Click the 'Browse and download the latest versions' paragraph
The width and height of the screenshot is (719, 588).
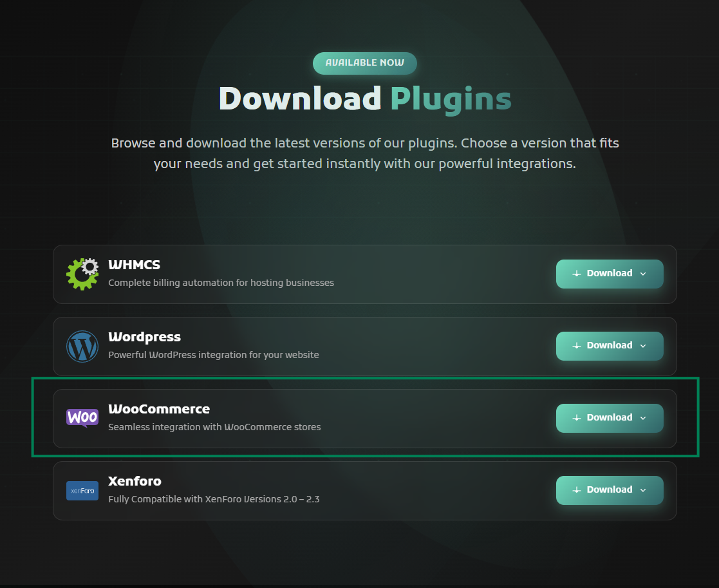365,153
